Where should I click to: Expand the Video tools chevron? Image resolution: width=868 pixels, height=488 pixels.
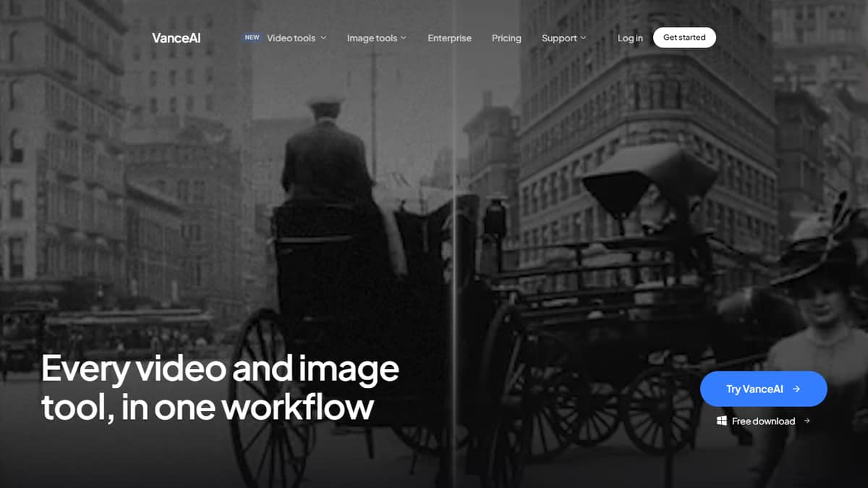tap(323, 38)
